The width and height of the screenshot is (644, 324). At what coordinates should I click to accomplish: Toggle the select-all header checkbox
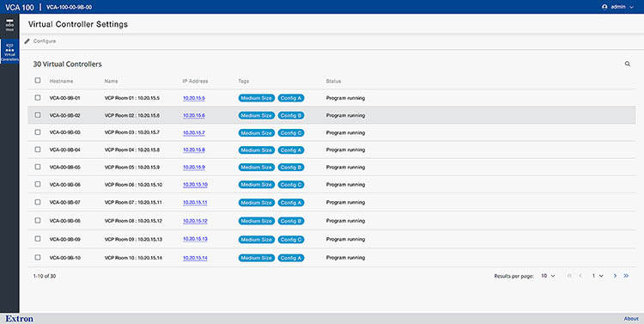[x=38, y=81]
